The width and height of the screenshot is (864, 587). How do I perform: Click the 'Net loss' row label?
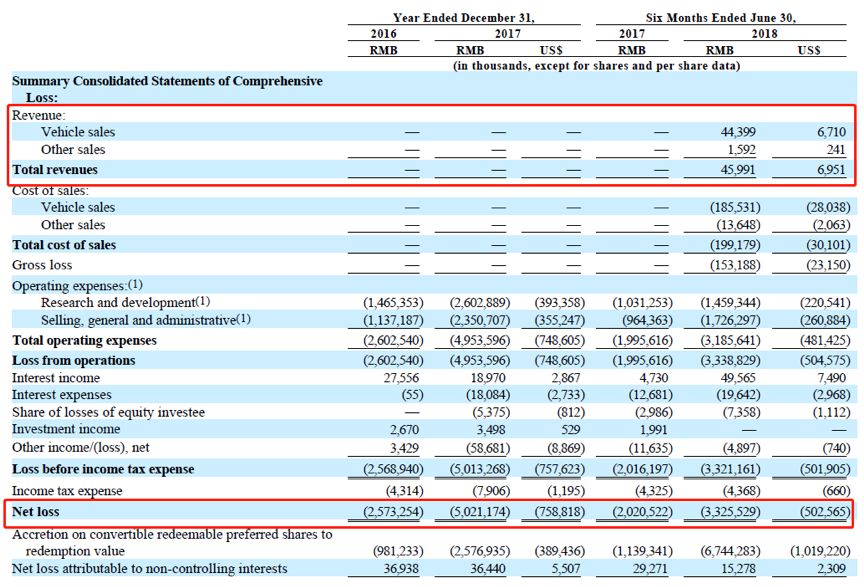[36, 512]
